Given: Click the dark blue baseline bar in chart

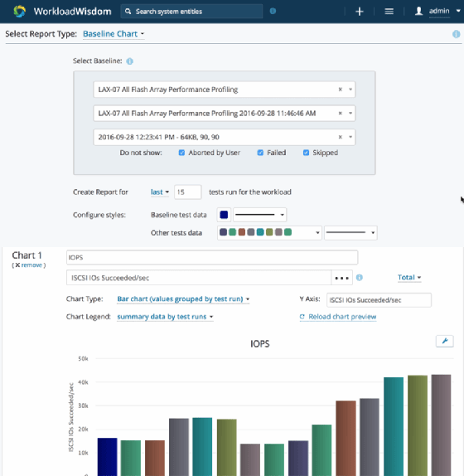Looking at the screenshot, I should pos(108,457).
